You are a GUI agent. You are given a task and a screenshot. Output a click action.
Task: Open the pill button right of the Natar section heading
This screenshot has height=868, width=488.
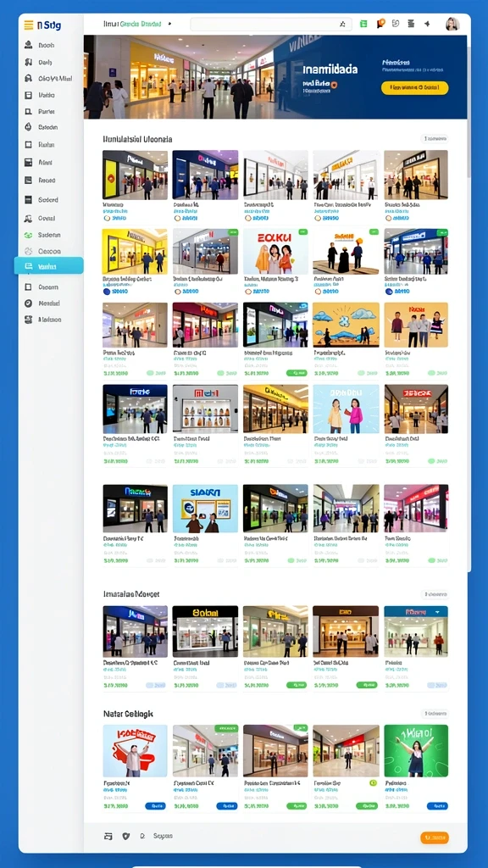click(x=434, y=714)
